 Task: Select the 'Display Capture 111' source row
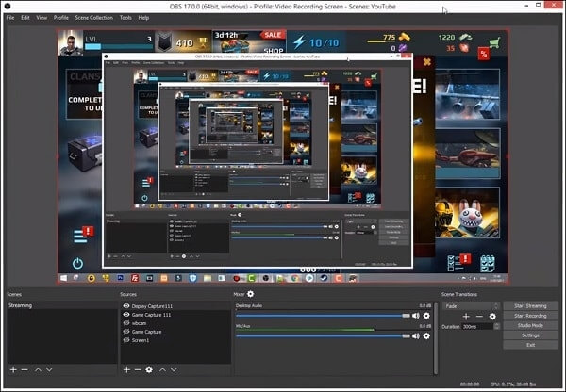[175, 306]
